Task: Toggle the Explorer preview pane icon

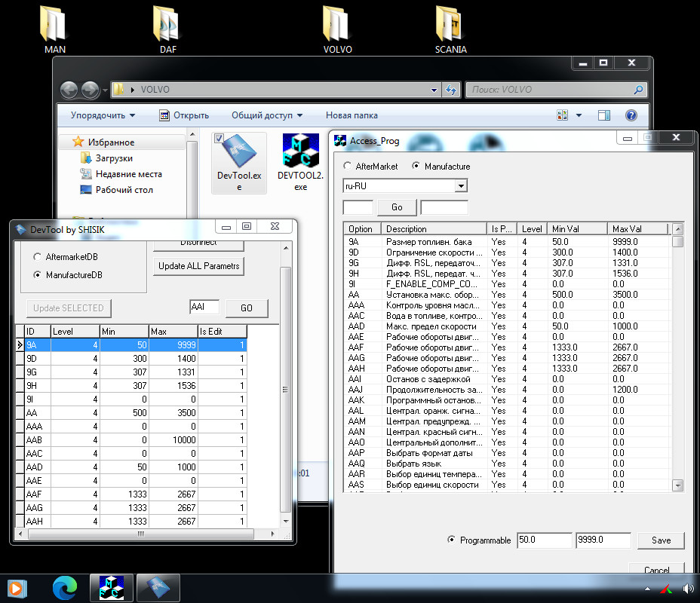Action: [x=604, y=115]
